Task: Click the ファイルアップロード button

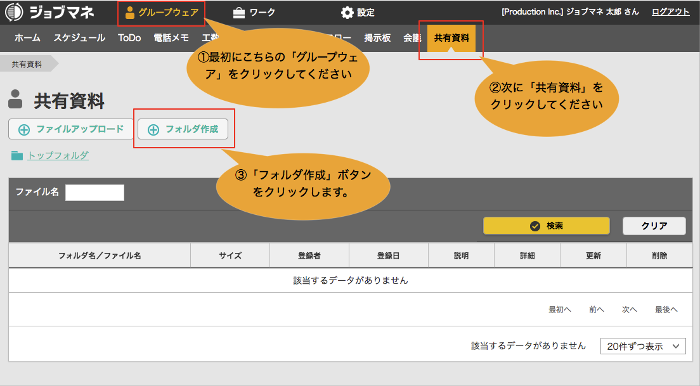Action: (71, 129)
